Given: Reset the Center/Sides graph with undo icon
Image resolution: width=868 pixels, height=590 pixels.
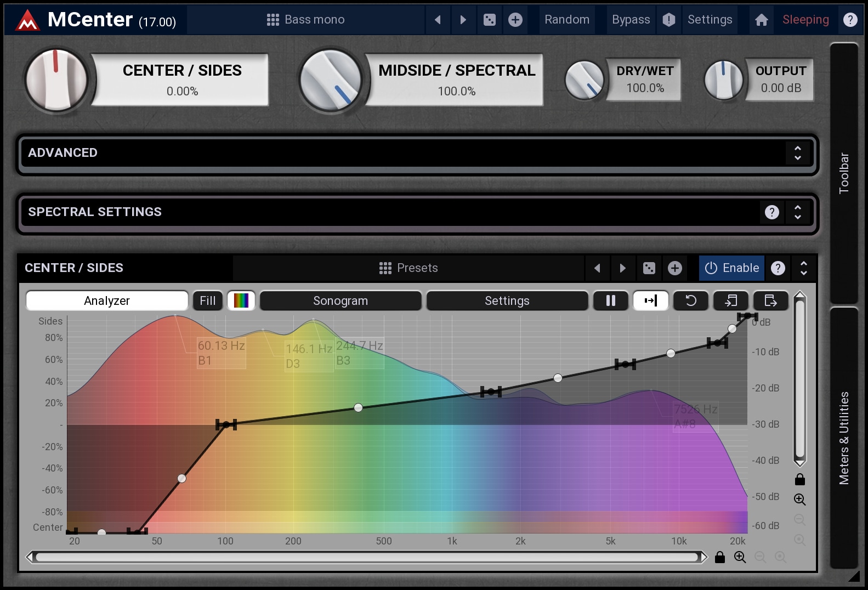Looking at the screenshot, I should click(691, 300).
